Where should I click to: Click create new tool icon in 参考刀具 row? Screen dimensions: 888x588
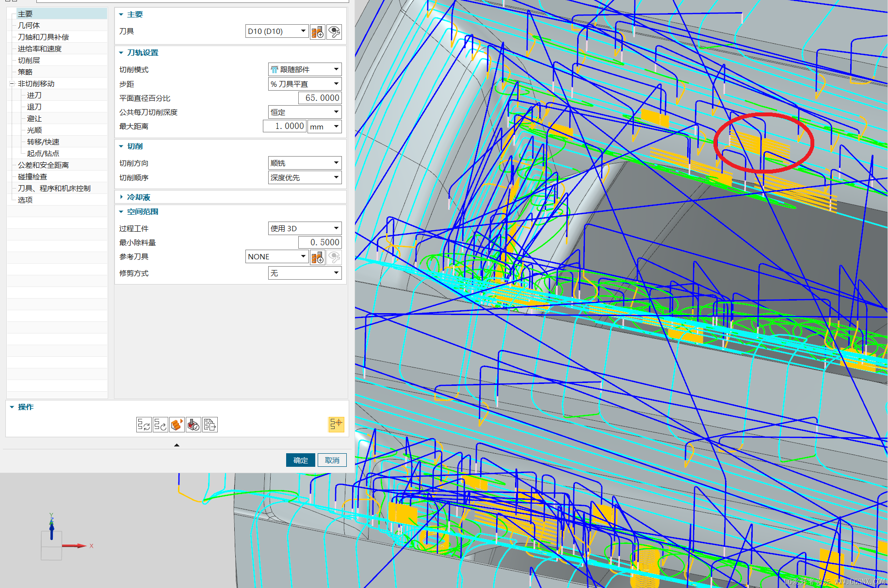318,257
